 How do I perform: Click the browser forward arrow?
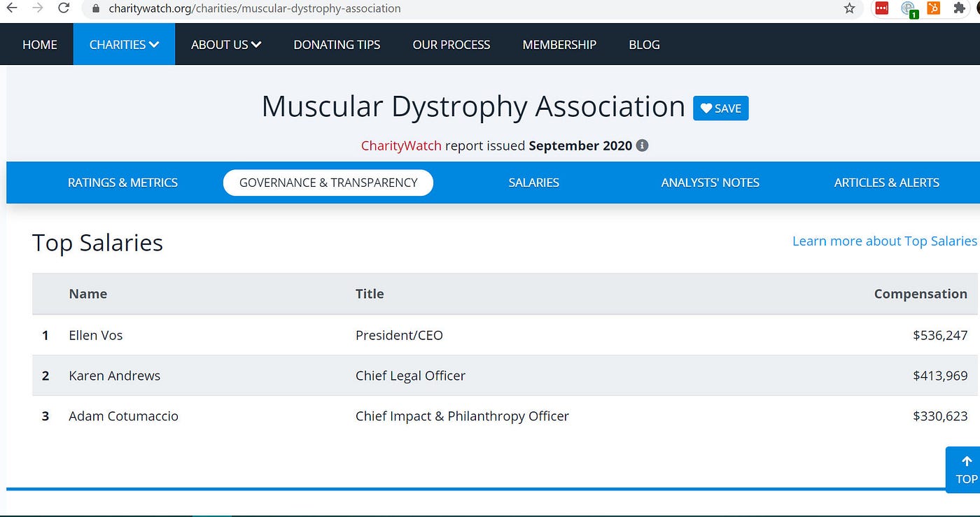[37, 8]
